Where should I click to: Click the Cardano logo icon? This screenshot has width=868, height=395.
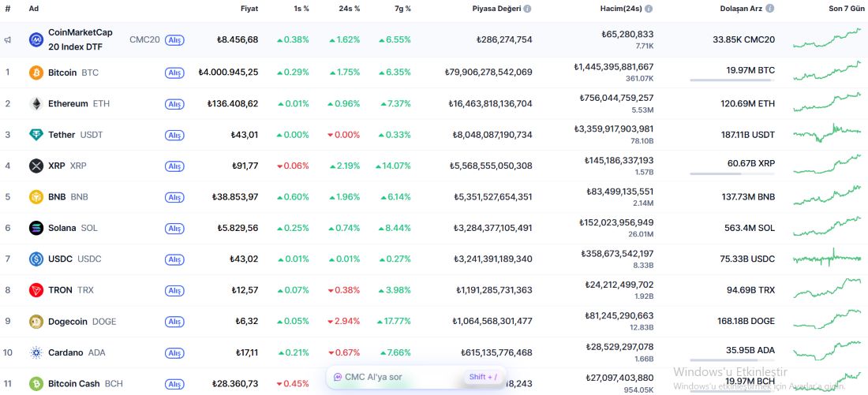tap(36, 352)
